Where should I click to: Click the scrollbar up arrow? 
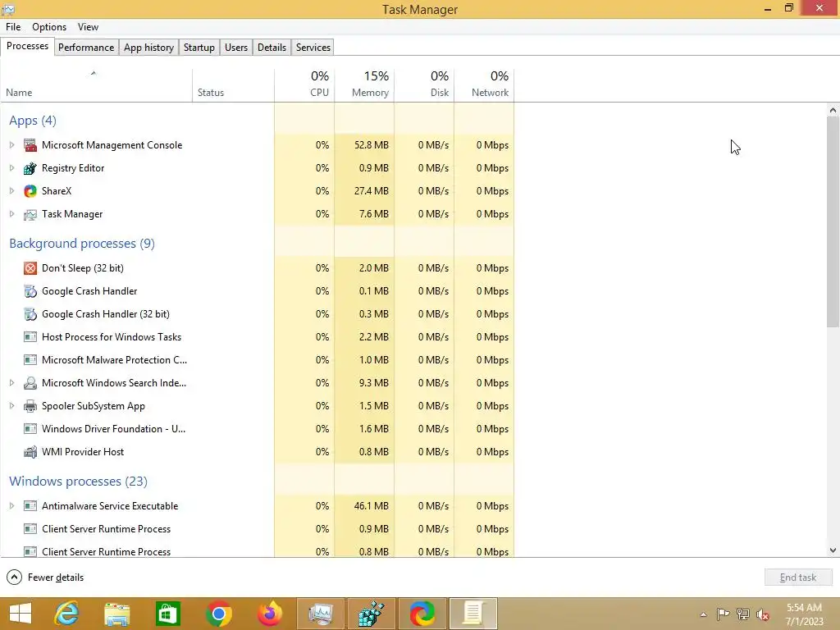833,110
